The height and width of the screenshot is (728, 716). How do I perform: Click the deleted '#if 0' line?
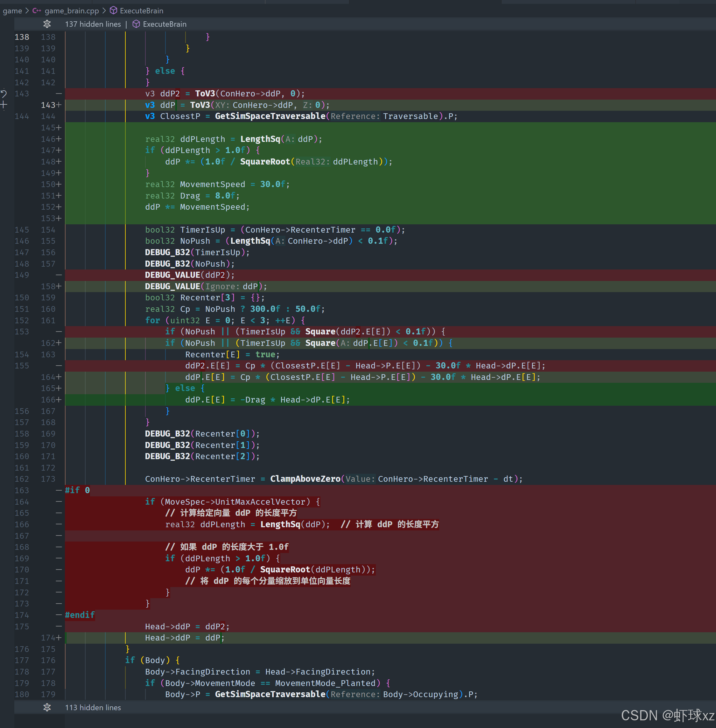[77, 490]
